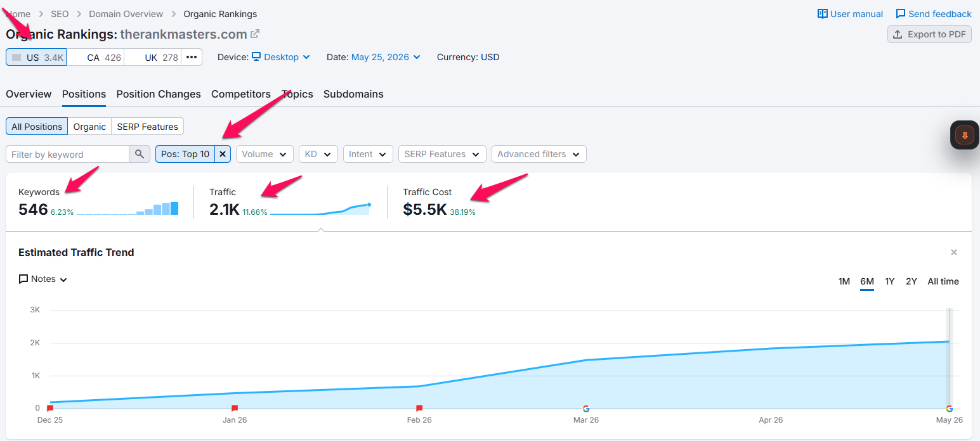The image size is (980, 441).
Task: Open the Date May 25, 2026 dropdown
Action: pyautogui.click(x=386, y=57)
